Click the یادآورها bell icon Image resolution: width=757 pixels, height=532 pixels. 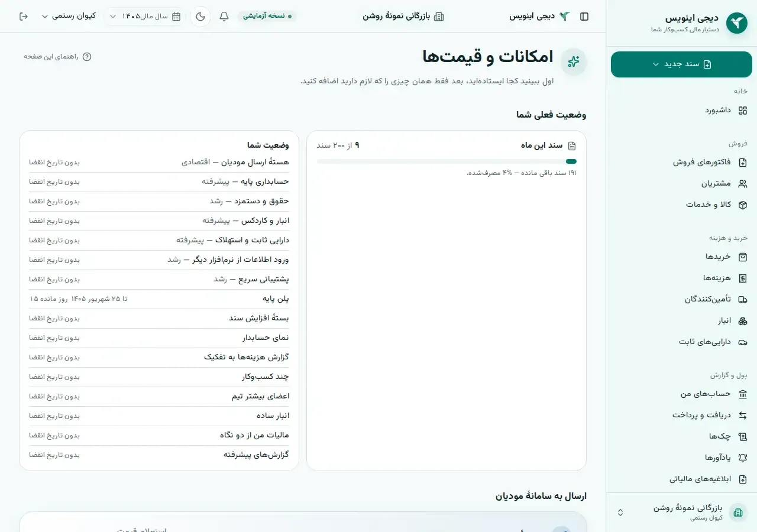743,458
